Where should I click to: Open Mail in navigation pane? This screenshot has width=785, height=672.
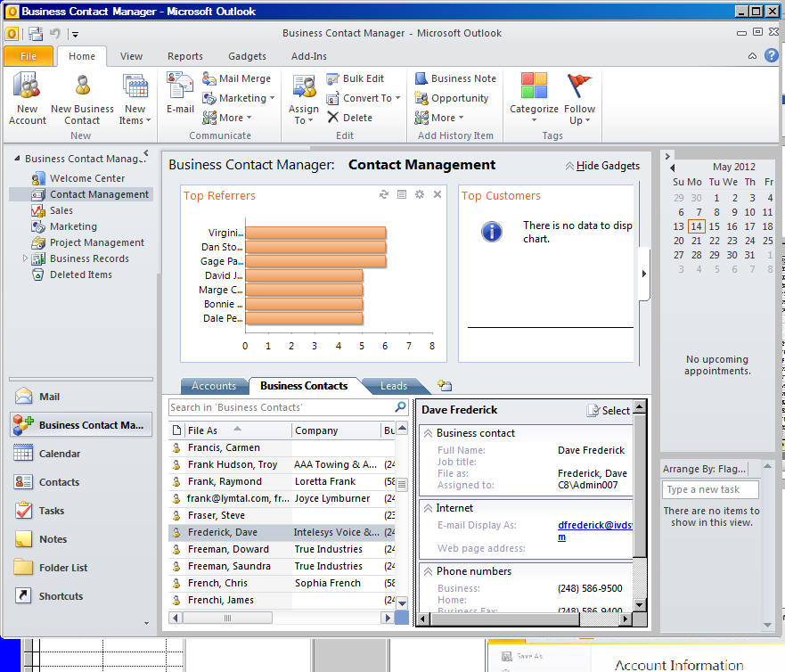[80, 397]
